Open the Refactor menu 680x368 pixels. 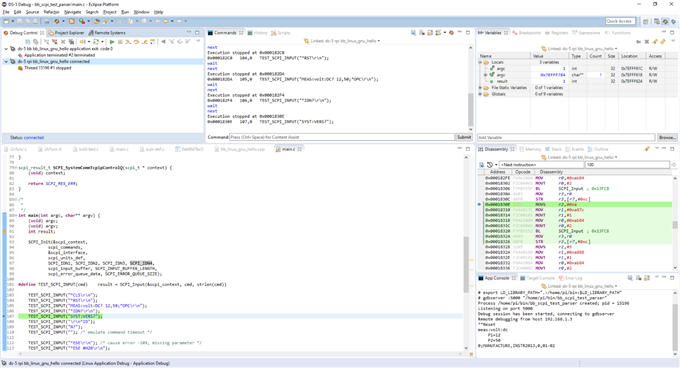[51, 12]
